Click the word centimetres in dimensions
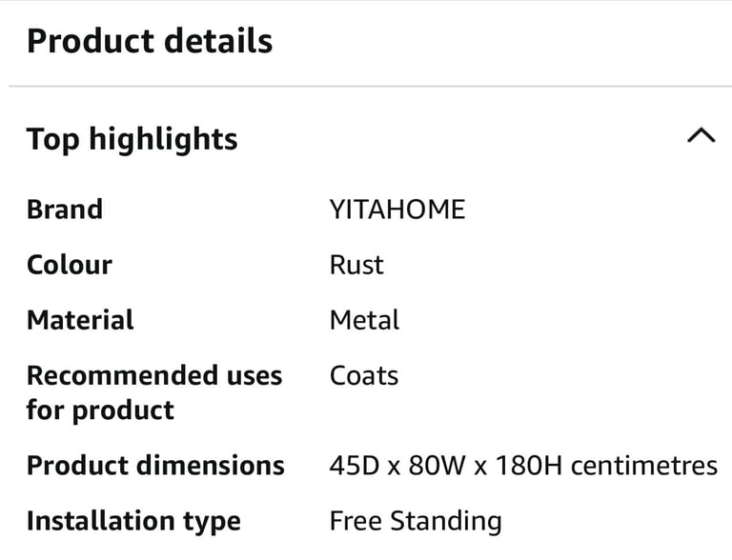 tap(644, 466)
